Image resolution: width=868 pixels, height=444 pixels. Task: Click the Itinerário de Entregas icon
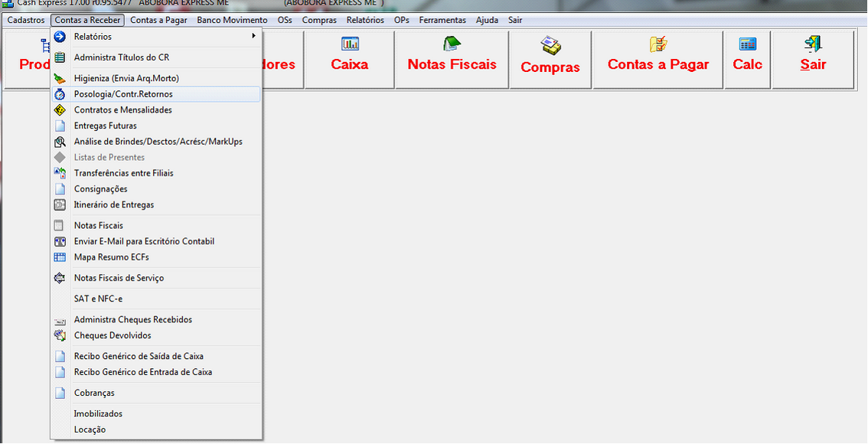[60, 205]
